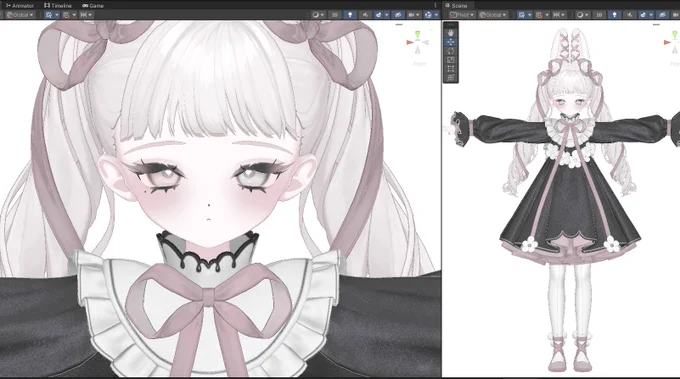Toggle effects rendering in close-up face view
The width and height of the screenshot is (680, 379).
tap(378, 15)
